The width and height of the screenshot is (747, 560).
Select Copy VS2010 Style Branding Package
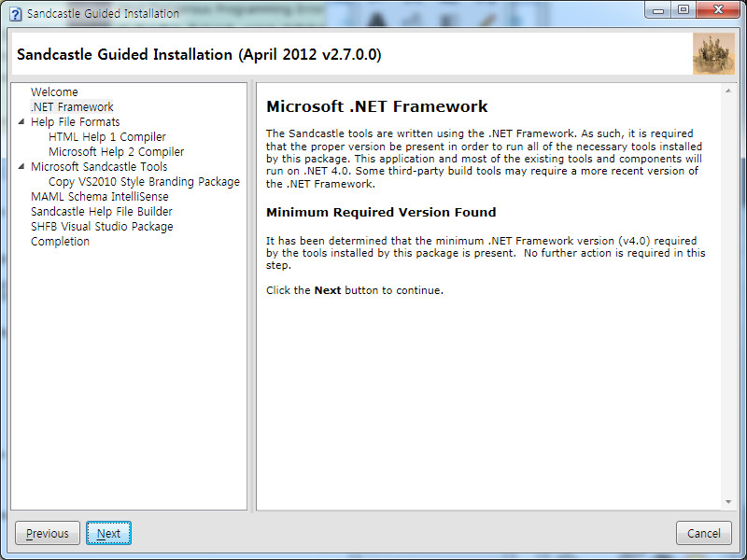(x=144, y=182)
